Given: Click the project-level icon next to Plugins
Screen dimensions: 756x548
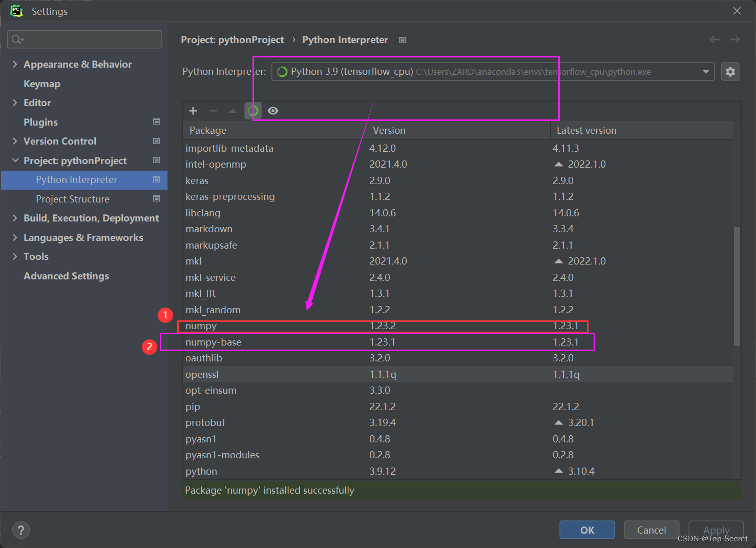Looking at the screenshot, I should coord(157,122).
